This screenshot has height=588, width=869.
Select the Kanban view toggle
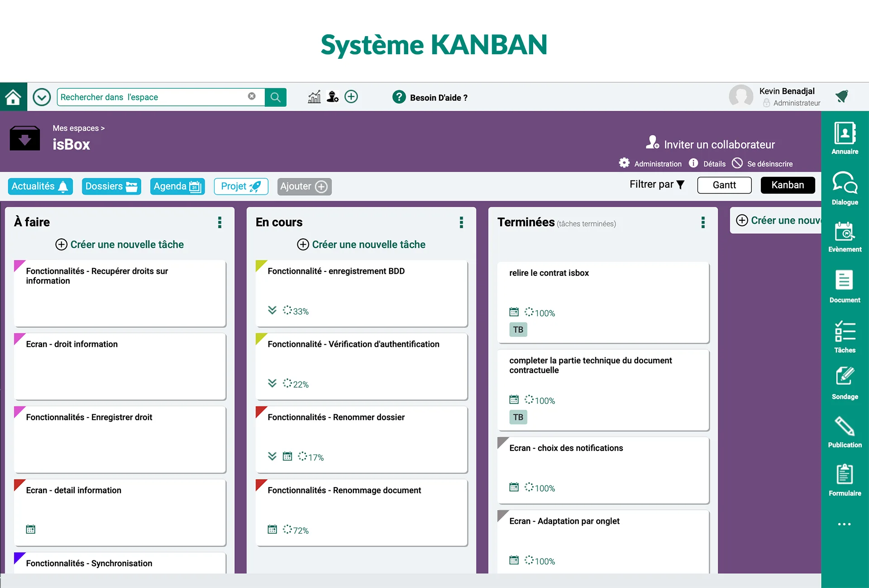788,185
